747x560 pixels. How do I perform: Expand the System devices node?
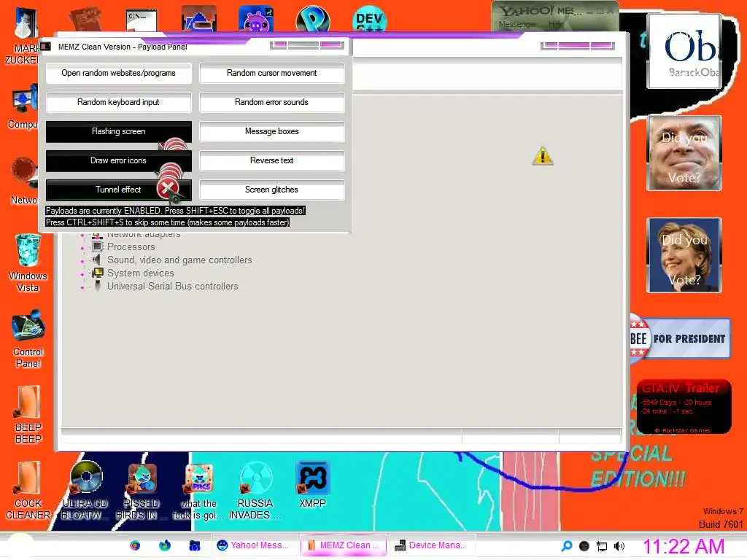82,274
